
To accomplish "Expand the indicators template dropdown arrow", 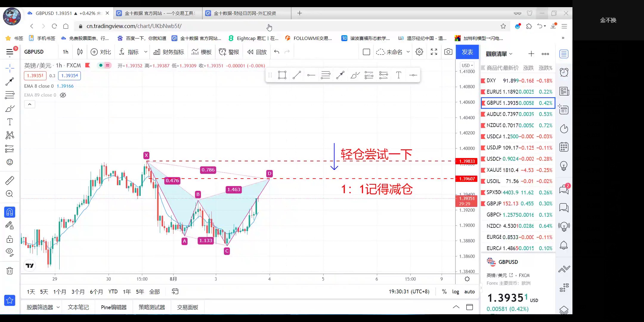I will coord(145,52).
